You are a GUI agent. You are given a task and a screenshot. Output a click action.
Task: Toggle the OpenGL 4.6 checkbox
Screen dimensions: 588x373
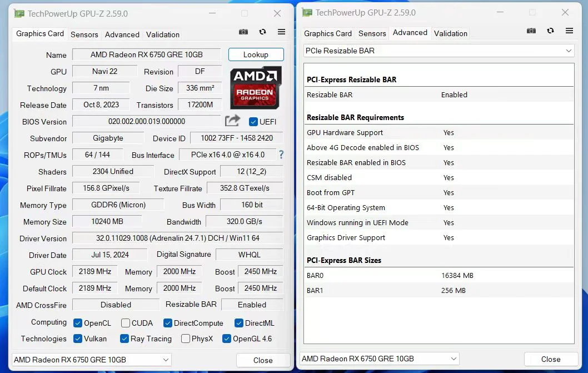[227, 339]
